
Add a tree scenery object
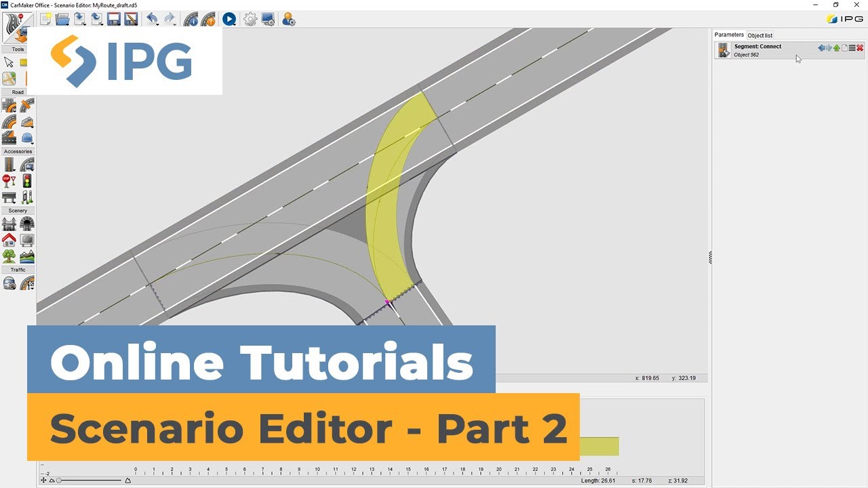(9, 256)
